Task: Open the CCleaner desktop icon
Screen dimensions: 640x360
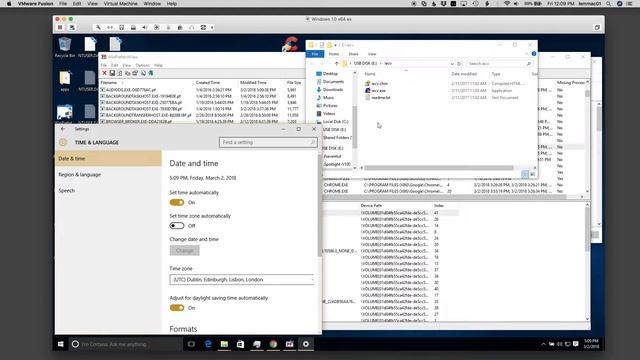Action: click(x=290, y=44)
